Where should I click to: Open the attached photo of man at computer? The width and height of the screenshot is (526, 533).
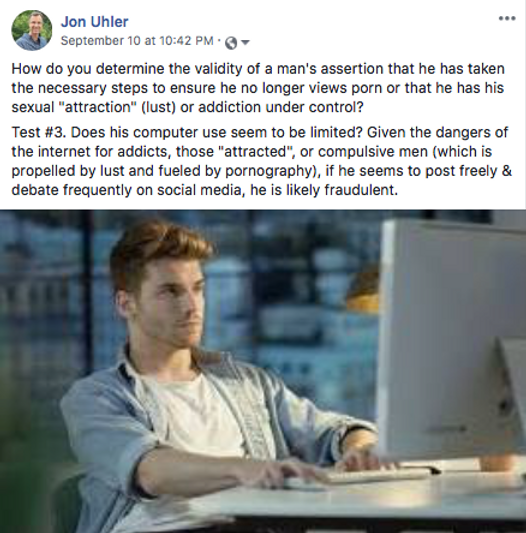pos(263,371)
